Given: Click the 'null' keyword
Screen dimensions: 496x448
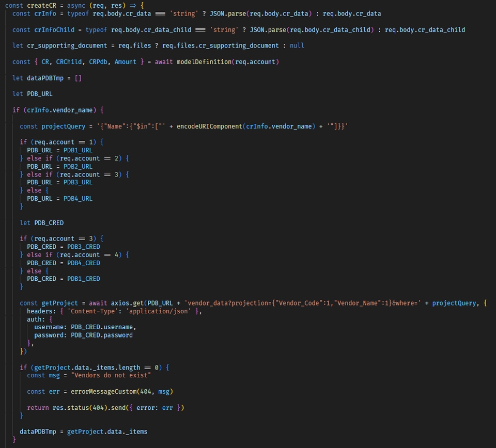Looking at the screenshot, I should coord(297,45).
